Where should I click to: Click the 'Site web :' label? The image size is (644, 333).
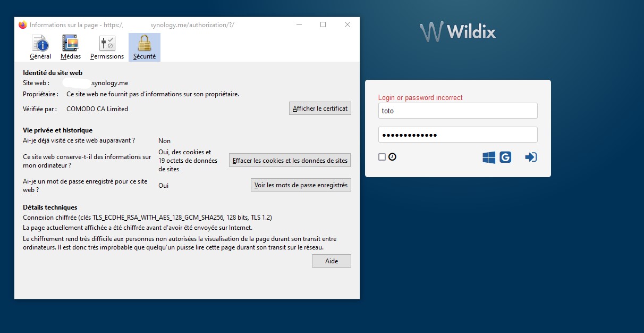[36, 83]
